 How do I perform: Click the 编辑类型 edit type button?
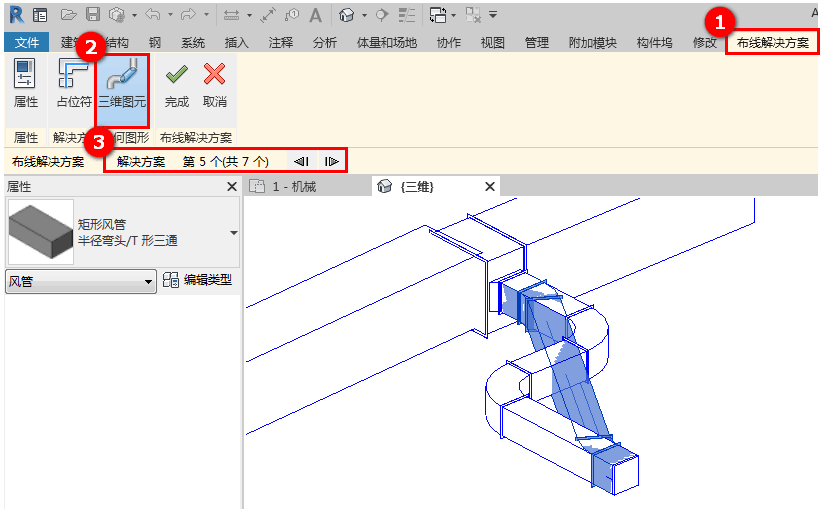(198, 280)
